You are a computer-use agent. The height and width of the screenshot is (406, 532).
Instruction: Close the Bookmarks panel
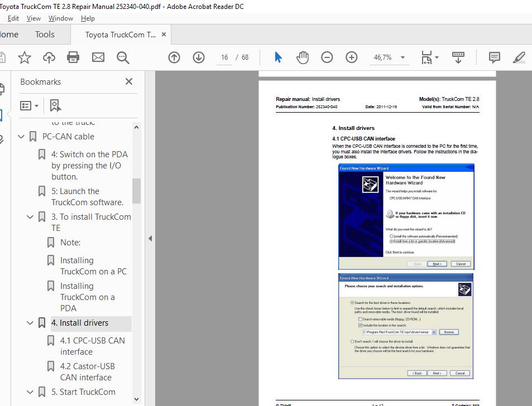(x=128, y=81)
